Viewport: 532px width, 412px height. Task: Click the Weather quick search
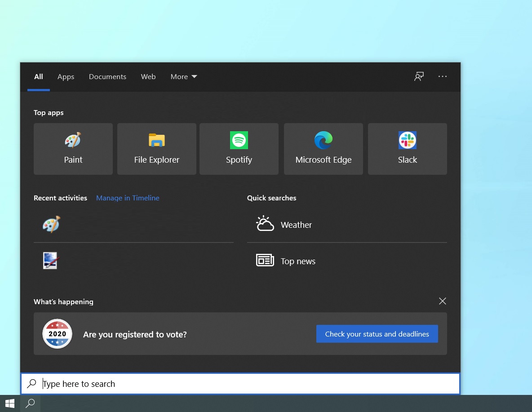point(296,225)
